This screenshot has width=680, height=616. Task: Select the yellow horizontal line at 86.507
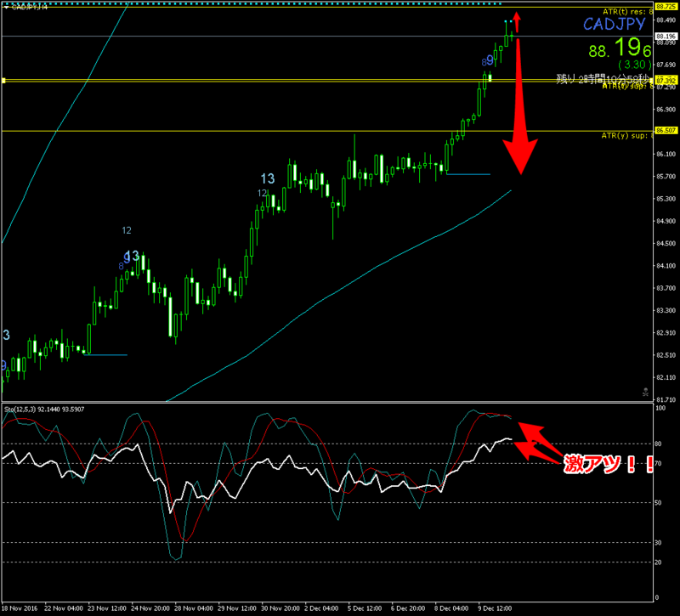(327, 131)
